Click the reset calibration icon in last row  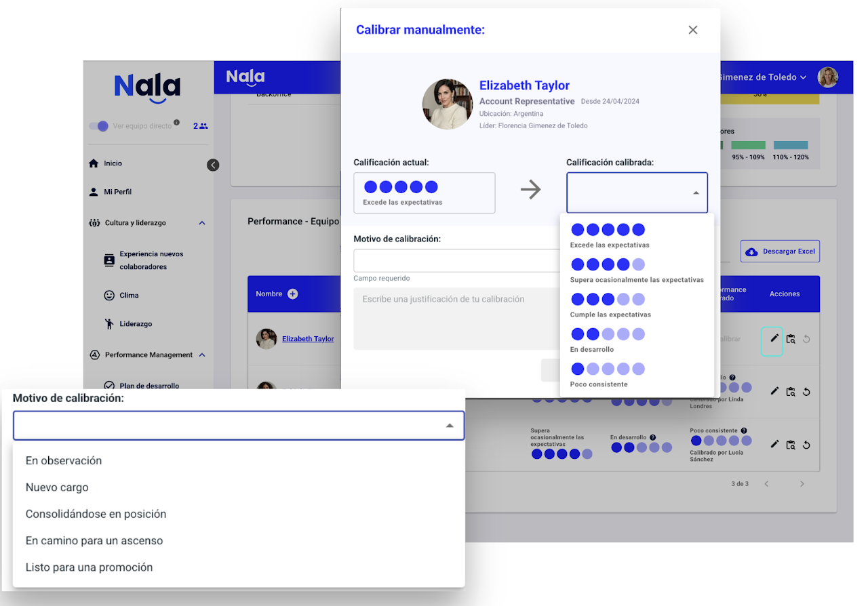(x=806, y=445)
